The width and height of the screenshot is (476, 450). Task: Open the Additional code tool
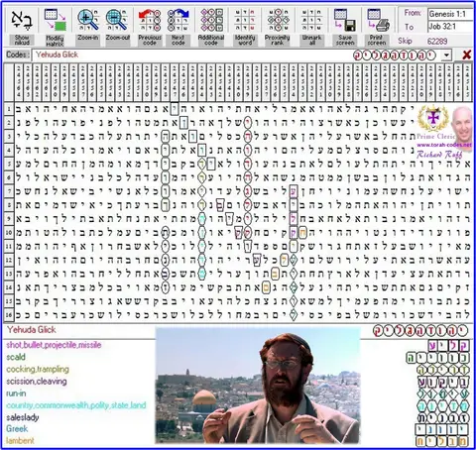(211, 20)
